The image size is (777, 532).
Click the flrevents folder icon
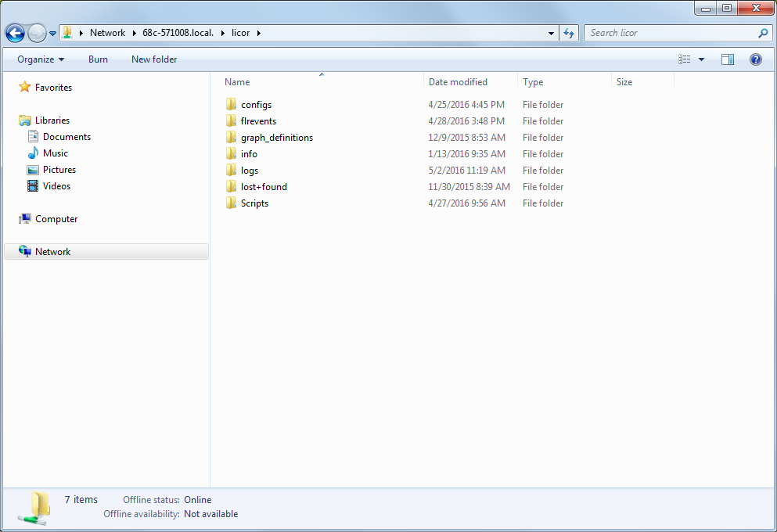click(x=231, y=120)
